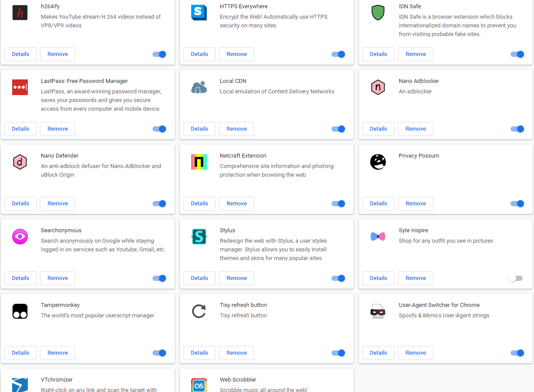The image size is (534, 392).
Task: Click the VTchromizer blue icon
Action: [20, 385]
